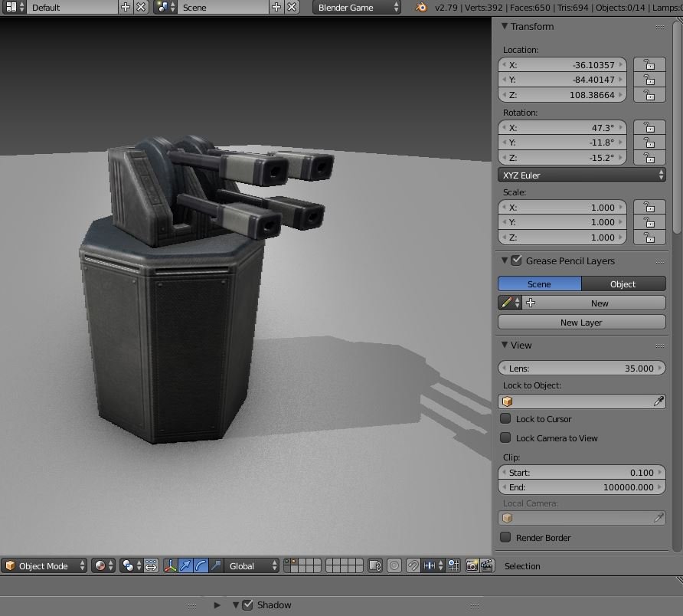Check the Render Border option
683x616 pixels.
coord(505,538)
